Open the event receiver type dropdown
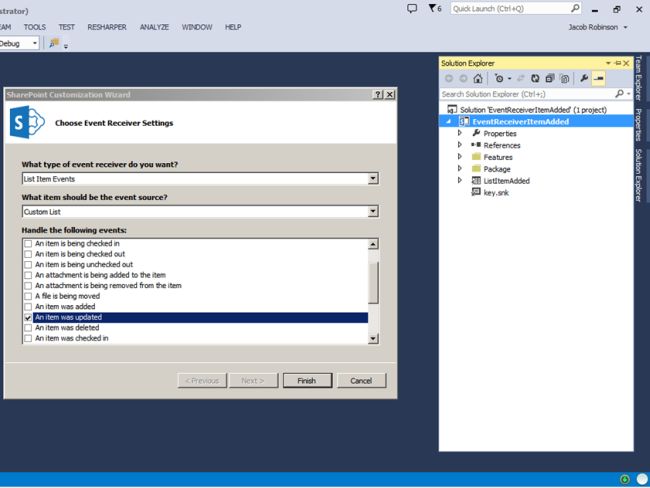650x488 pixels. [373, 178]
